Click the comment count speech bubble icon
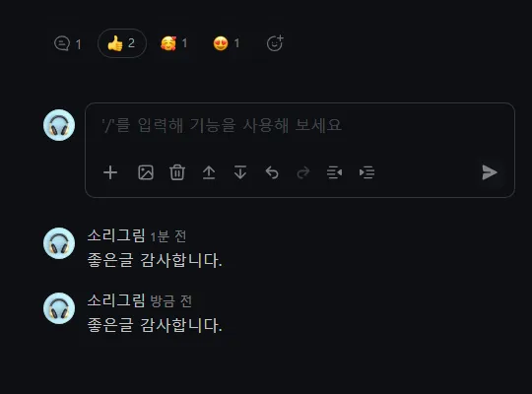The height and width of the screenshot is (394, 532). click(x=62, y=43)
